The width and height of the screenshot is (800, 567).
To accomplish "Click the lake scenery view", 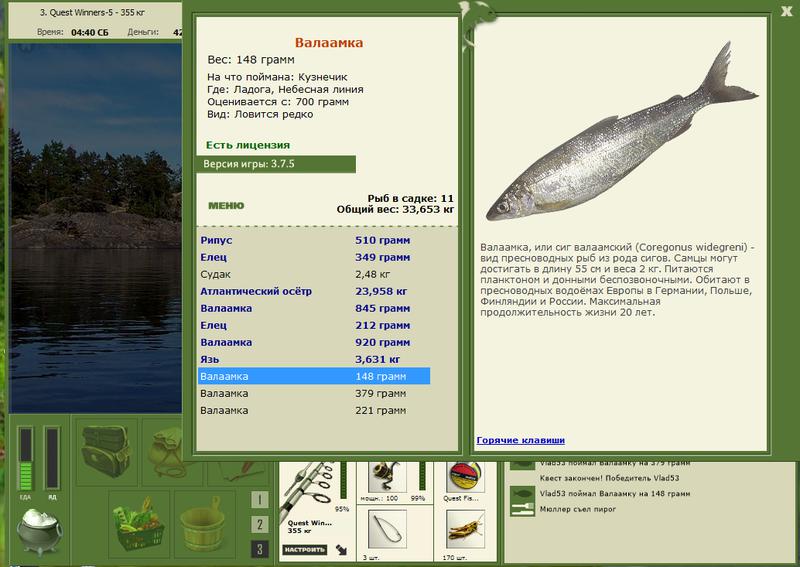I will pyautogui.click(x=95, y=228).
